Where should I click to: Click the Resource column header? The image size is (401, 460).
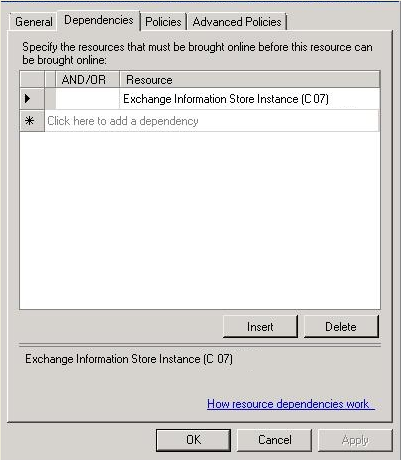[x=250, y=80]
